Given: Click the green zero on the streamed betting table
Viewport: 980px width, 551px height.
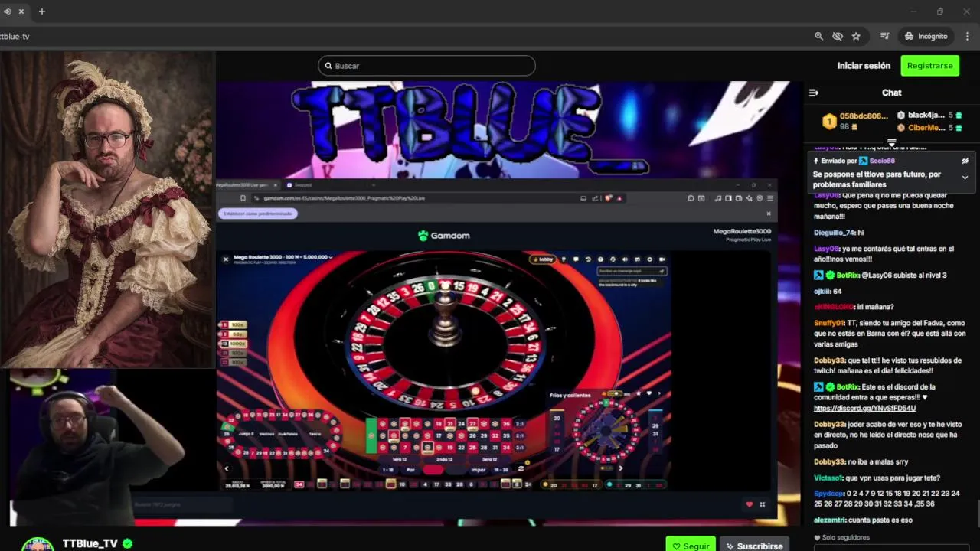Looking at the screenshot, I should click(371, 435).
